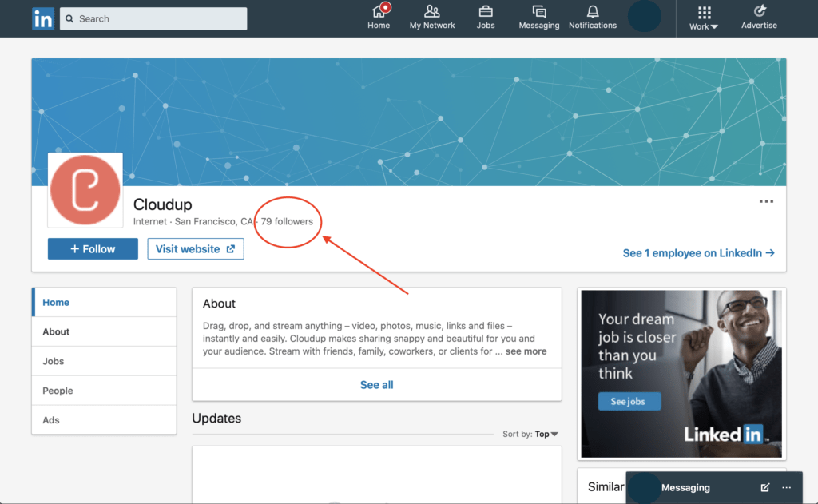Click the Cloudup company name heading
This screenshot has width=818, height=504.
(163, 204)
